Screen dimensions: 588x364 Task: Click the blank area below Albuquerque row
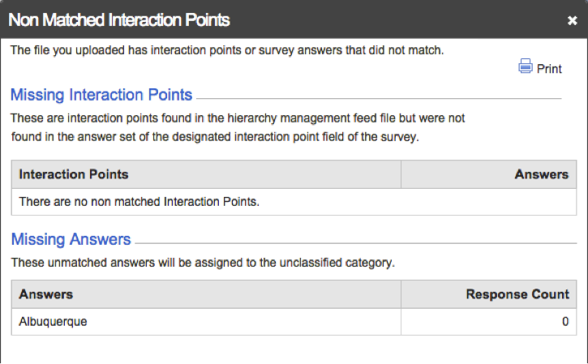[294, 349]
